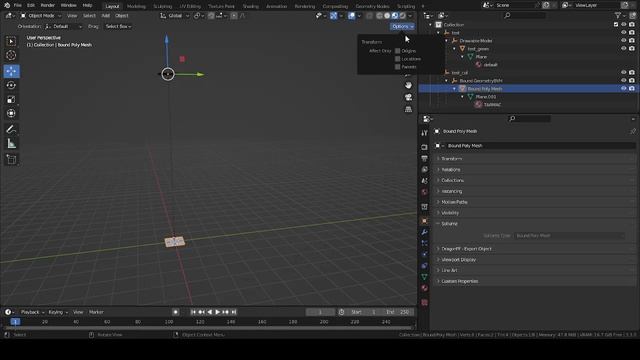Open View Layer properties tab

click(424, 169)
